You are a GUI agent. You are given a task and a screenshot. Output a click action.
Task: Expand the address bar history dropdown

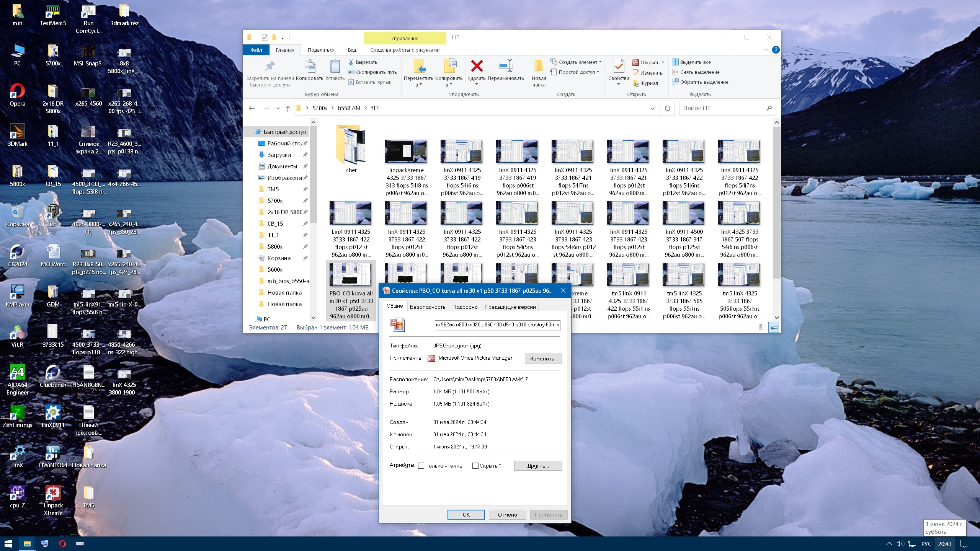(652, 108)
